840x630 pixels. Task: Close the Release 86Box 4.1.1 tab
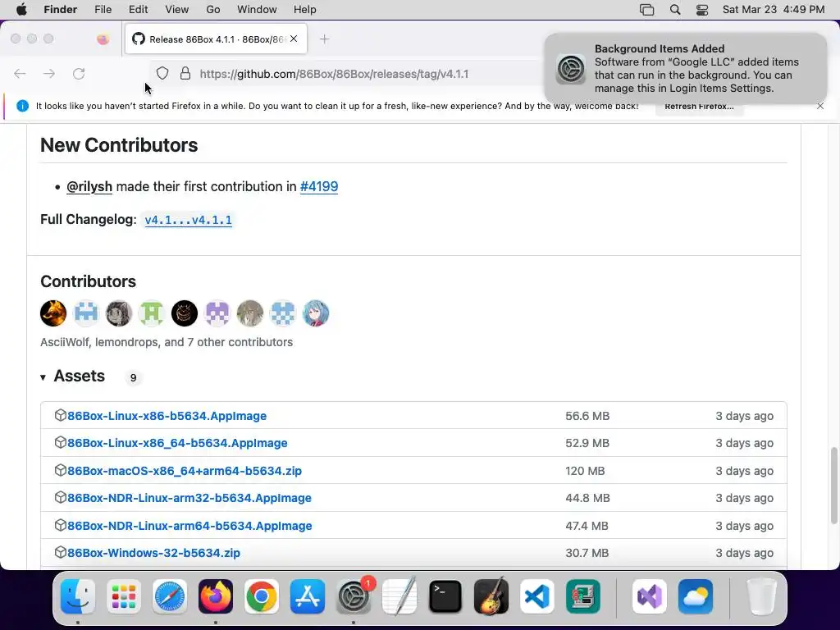(294, 39)
